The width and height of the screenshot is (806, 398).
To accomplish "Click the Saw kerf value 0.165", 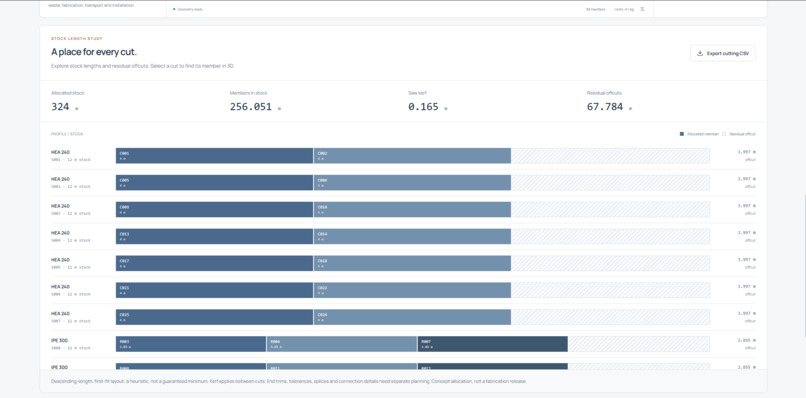I will [423, 107].
